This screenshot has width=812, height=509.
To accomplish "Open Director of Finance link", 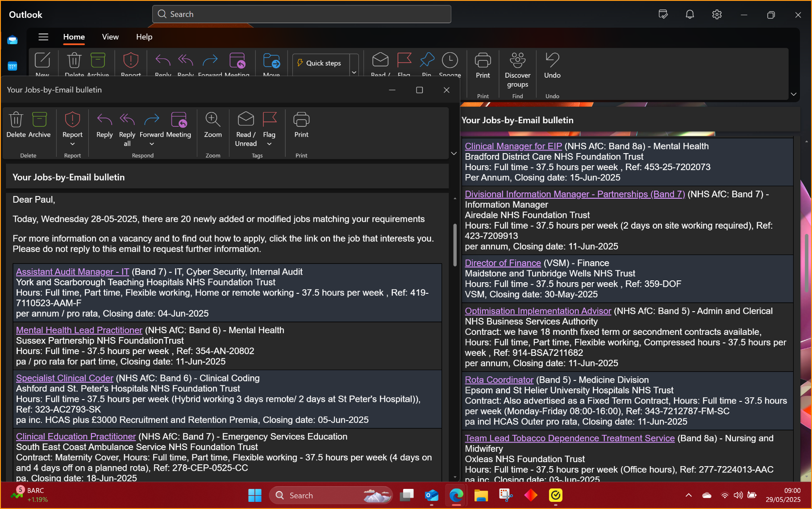I will pyautogui.click(x=503, y=263).
